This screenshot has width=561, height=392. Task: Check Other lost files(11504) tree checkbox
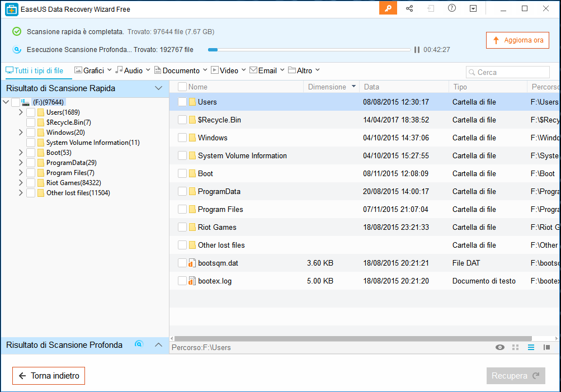[x=31, y=193]
